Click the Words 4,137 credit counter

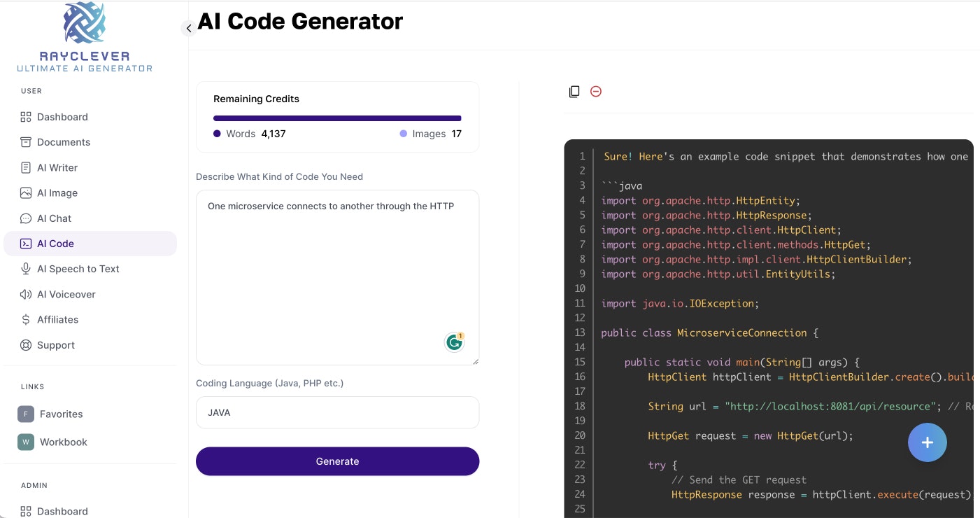click(250, 134)
